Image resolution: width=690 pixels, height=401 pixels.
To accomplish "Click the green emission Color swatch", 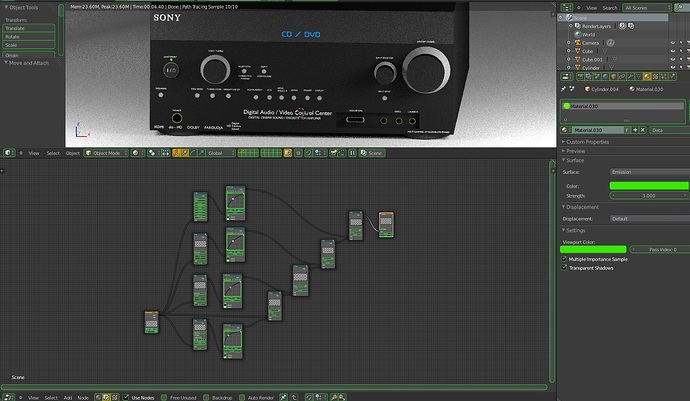I will [x=650, y=186].
